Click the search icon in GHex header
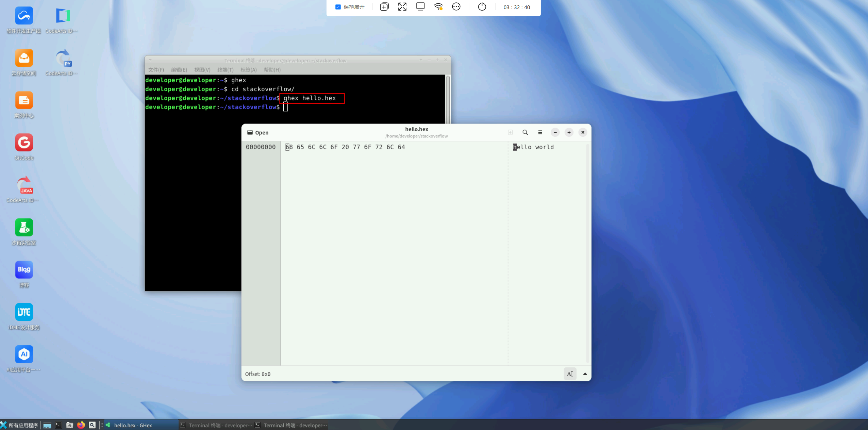 click(525, 132)
